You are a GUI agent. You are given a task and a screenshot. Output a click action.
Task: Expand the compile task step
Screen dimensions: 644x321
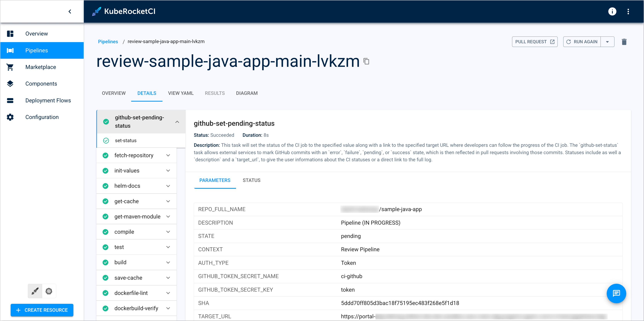(169, 232)
